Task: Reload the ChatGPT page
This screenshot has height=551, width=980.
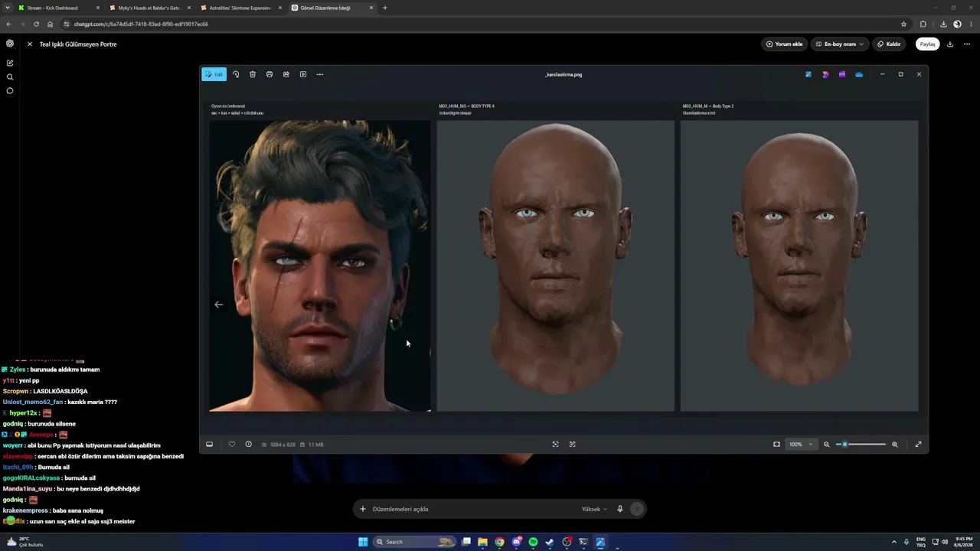Action: 36,24
